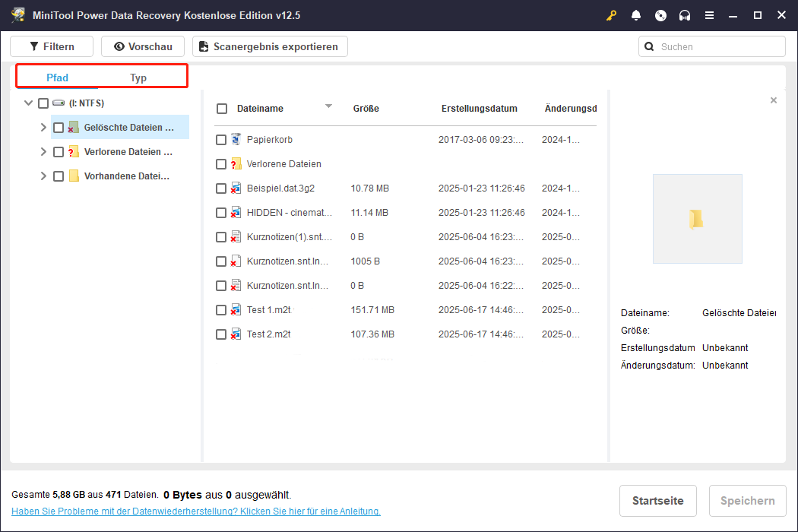Viewport: 798px width, 532px height.
Task: Click the Verlorene Dateien folder icon in file list
Action: point(236,163)
